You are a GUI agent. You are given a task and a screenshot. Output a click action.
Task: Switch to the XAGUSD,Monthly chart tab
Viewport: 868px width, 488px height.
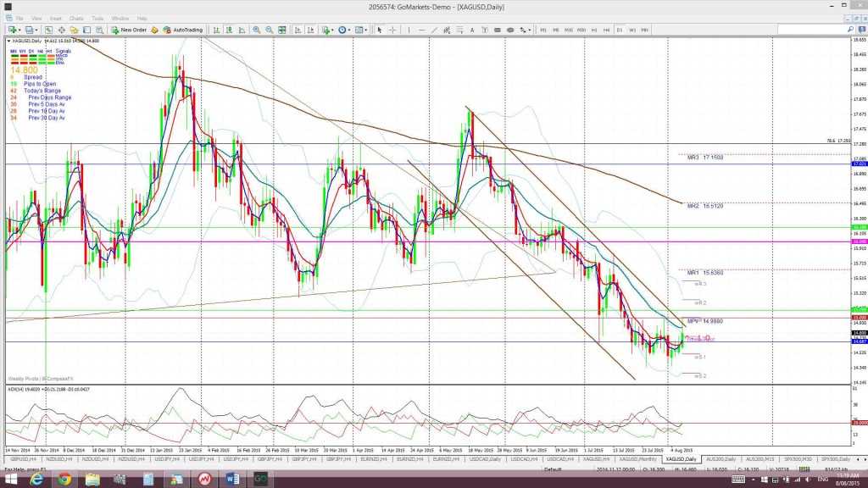tap(637, 459)
